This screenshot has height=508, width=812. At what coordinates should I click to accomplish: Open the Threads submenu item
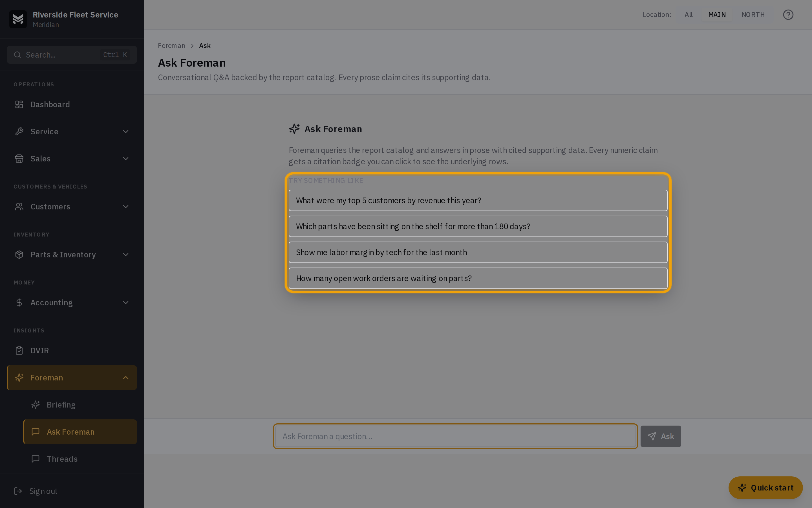pos(80,459)
